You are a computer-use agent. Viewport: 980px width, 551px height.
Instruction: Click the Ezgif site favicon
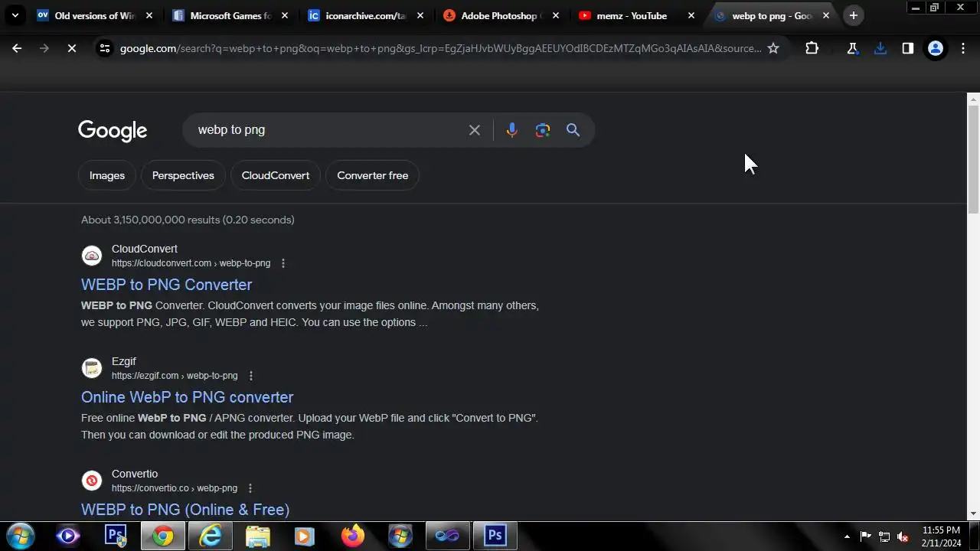coord(92,368)
